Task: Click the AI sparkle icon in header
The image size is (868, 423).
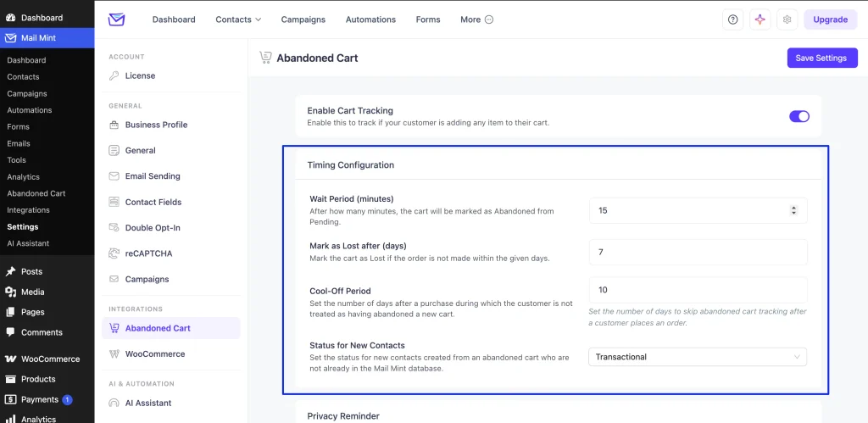Action: coord(760,19)
